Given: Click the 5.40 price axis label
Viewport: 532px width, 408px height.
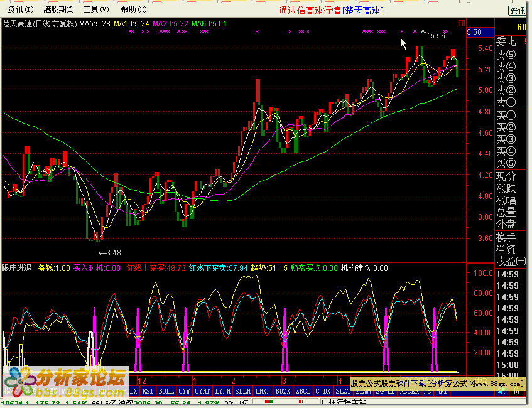Looking at the screenshot, I should click(485, 48).
